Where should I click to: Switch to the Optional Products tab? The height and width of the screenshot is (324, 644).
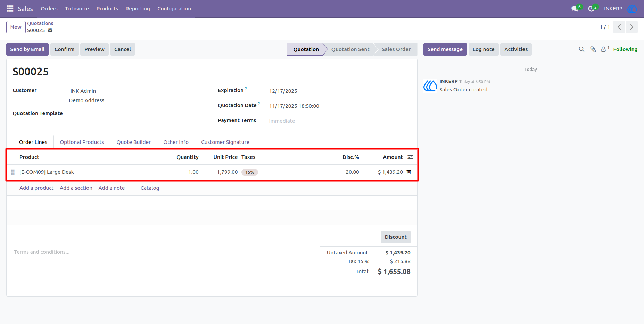[82, 142]
